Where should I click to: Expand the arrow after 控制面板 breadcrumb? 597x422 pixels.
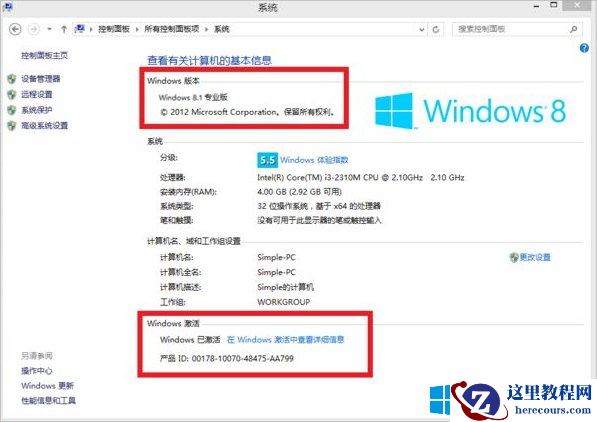pyautogui.click(x=137, y=29)
